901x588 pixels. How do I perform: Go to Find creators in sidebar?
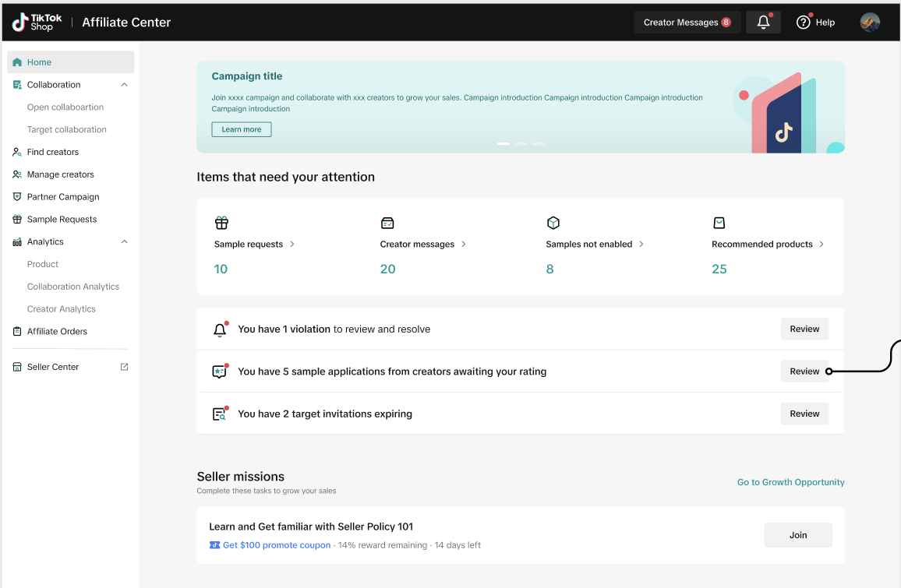52,152
